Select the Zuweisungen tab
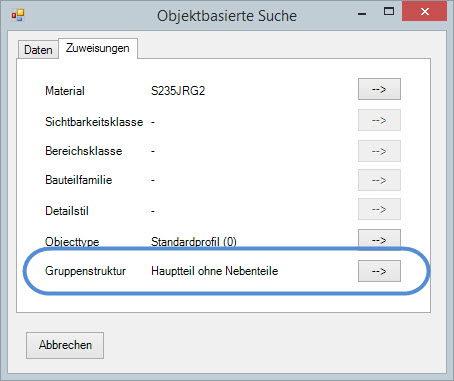This screenshot has height=381, width=454. (x=98, y=48)
